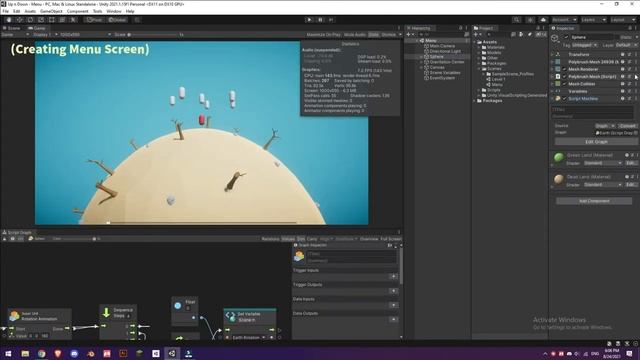
Task: Expand the Gravitation Center object in Hierarchy
Action: (422, 62)
